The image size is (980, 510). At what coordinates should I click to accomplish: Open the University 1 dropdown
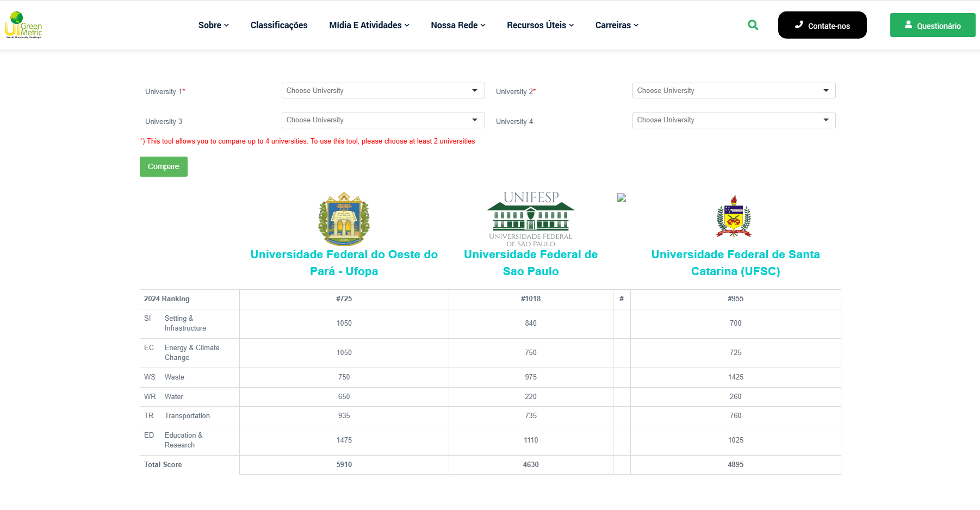(x=383, y=91)
